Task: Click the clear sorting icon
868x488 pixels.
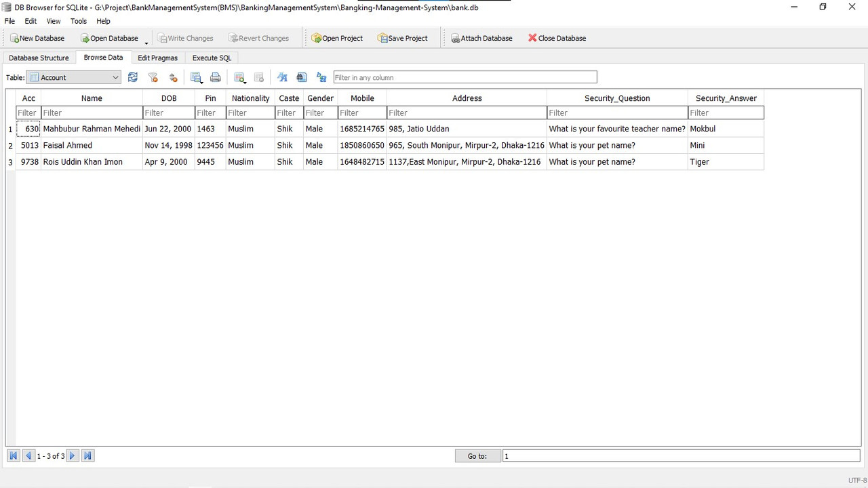Action: point(173,77)
